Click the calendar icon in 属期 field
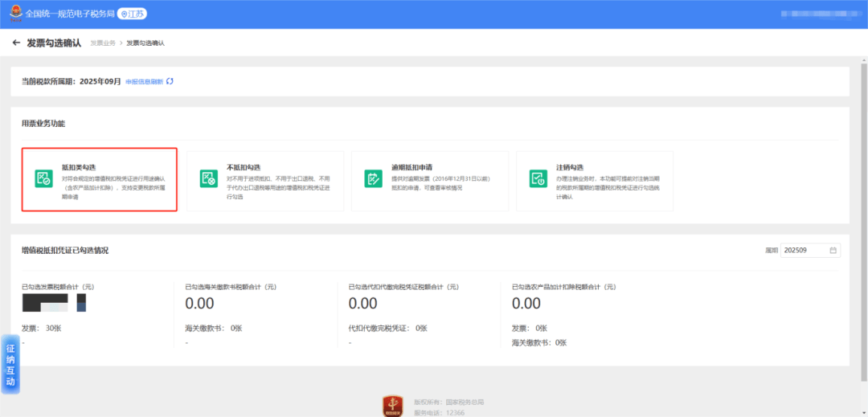The image size is (868, 417). click(833, 251)
